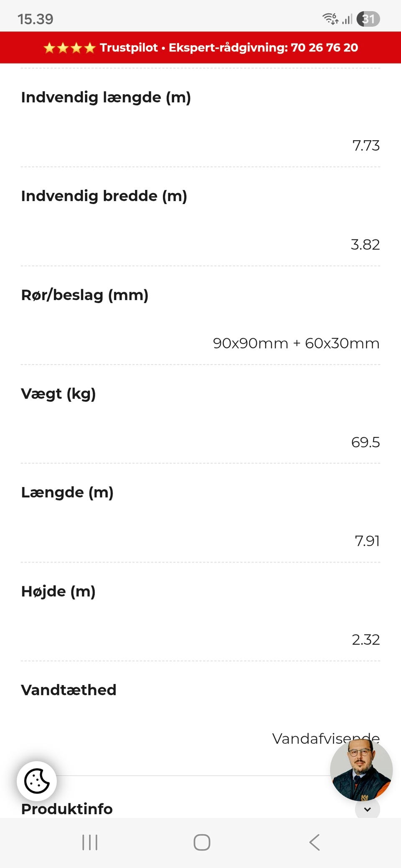This screenshot has width=401, height=868.
Task: Tap the Vægt (kg) value 69.5
Action: (x=365, y=442)
